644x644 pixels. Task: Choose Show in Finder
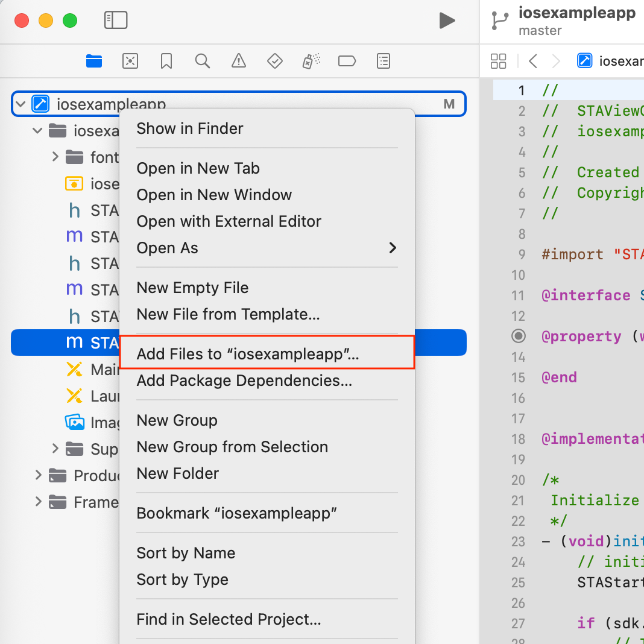pyautogui.click(x=267, y=128)
